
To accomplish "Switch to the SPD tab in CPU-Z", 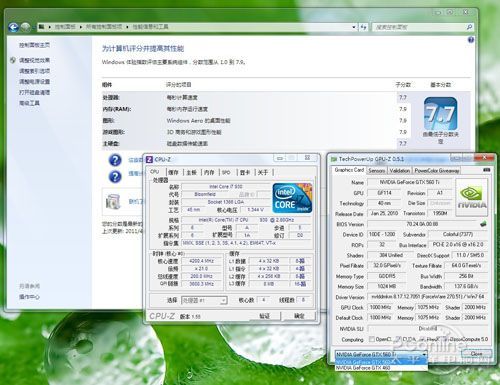I will [x=226, y=172].
